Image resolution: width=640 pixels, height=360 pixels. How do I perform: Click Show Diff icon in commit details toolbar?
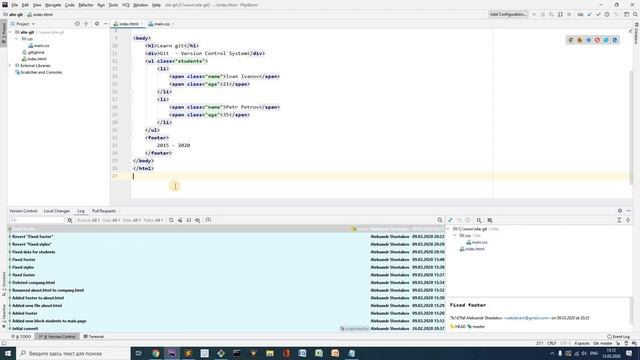click(451, 220)
